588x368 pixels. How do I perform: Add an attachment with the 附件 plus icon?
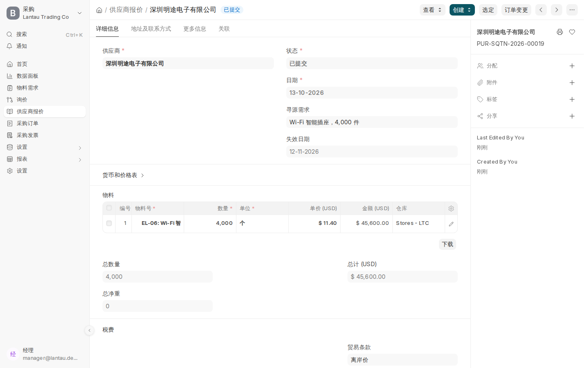pyautogui.click(x=572, y=83)
